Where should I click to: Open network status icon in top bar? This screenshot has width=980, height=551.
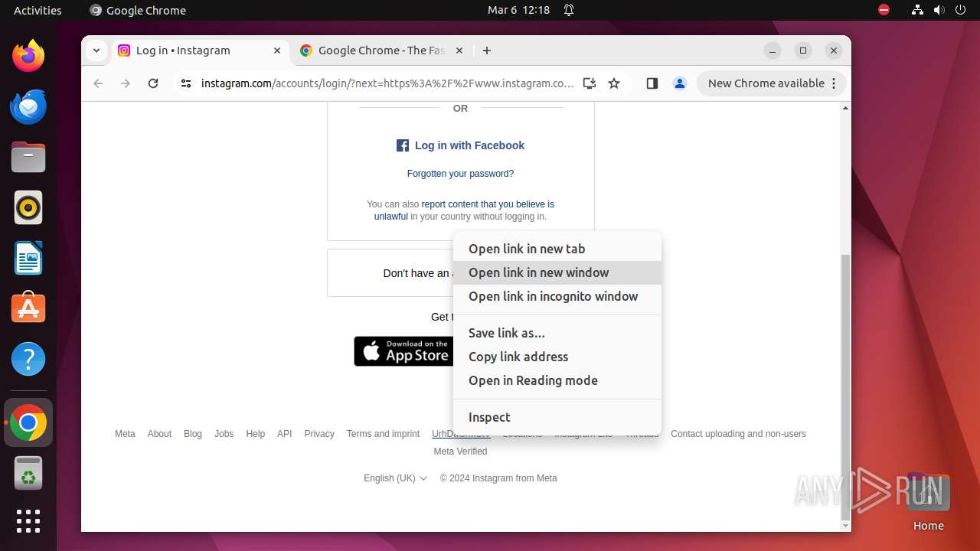(917, 10)
